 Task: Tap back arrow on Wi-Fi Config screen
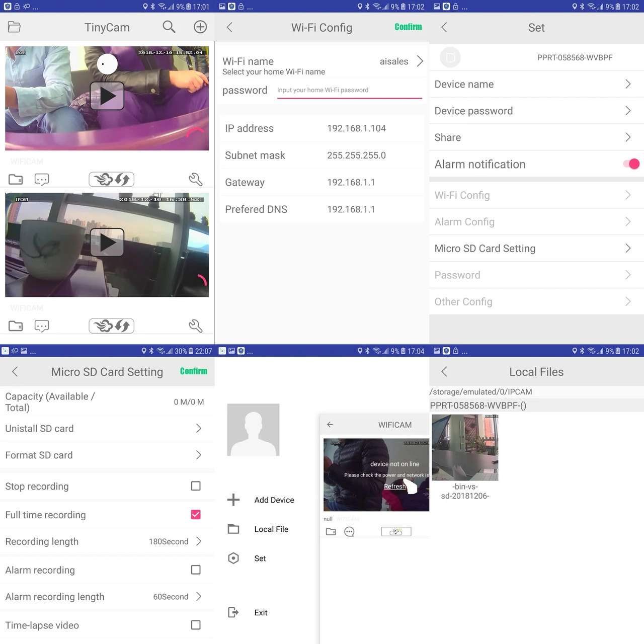(x=229, y=27)
